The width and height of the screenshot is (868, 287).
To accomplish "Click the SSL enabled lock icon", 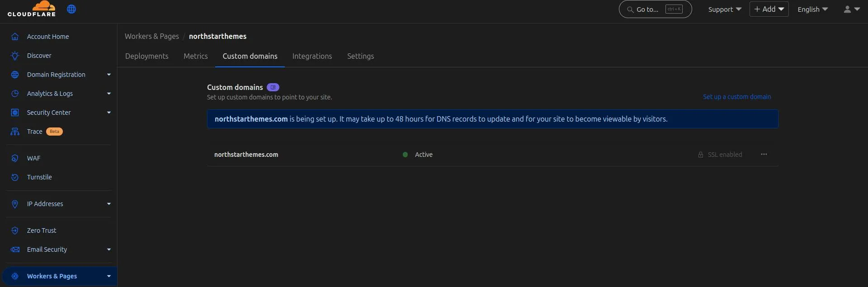I will coord(701,155).
